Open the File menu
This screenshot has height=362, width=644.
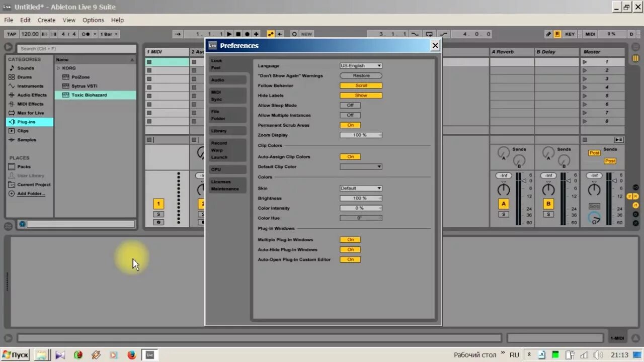pyautogui.click(x=9, y=20)
